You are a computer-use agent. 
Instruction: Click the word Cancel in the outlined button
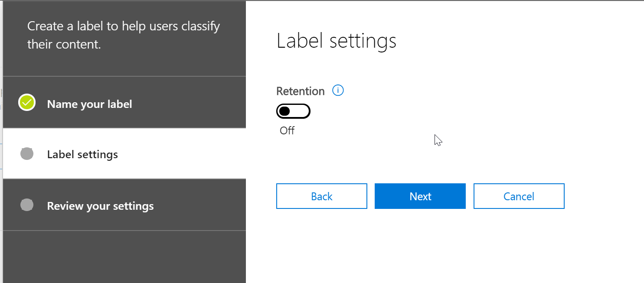[519, 196]
